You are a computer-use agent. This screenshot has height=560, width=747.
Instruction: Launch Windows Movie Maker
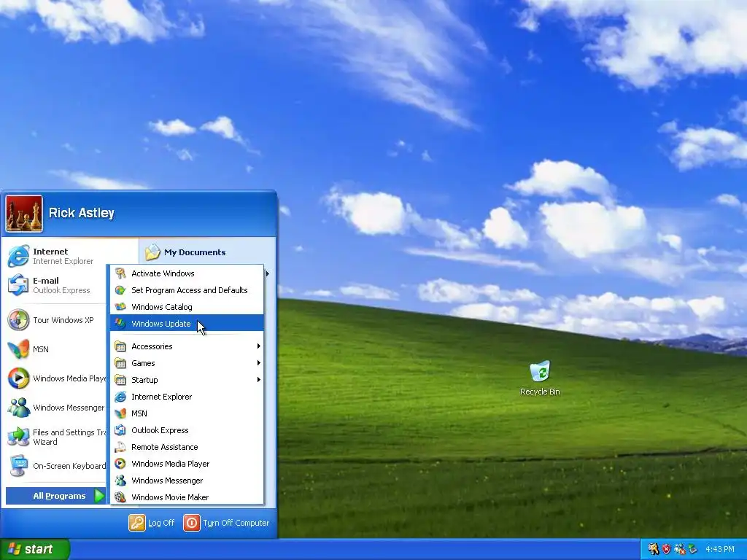(x=187, y=497)
